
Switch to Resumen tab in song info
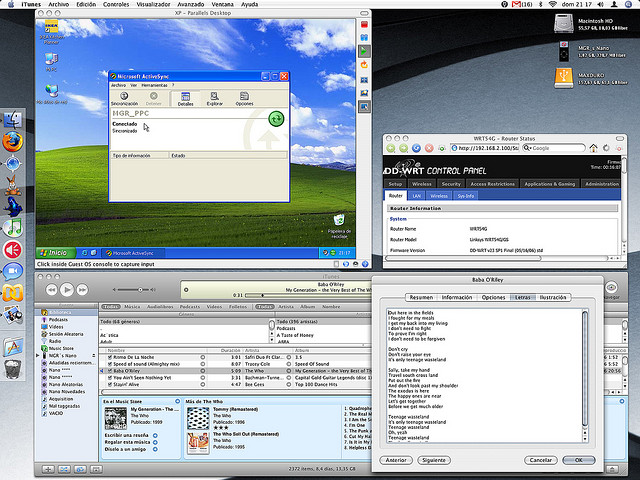click(x=421, y=298)
